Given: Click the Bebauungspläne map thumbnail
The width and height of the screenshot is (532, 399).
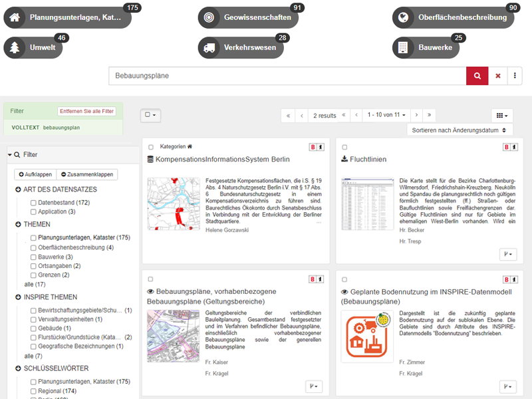Looking at the screenshot, I should [174, 336].
